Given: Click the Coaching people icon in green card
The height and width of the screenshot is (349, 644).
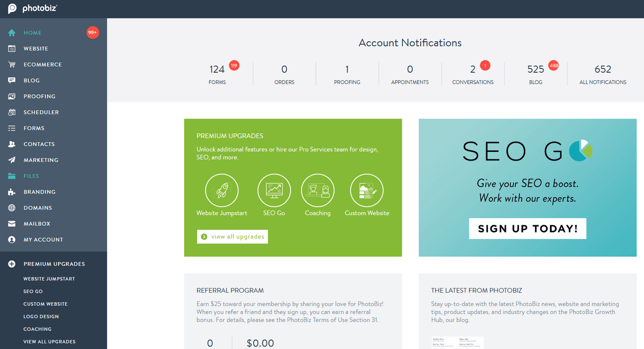Looking at the screenshot, I should [318, 190].
